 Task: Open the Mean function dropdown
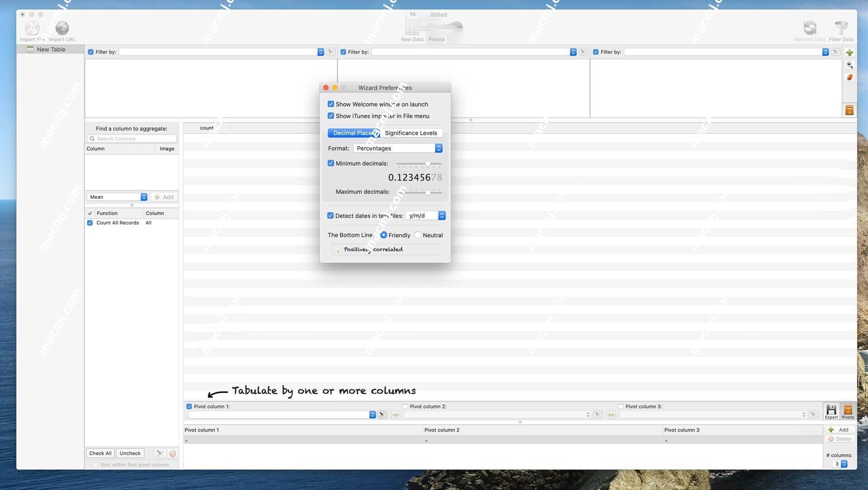click(x=117, y=197)
